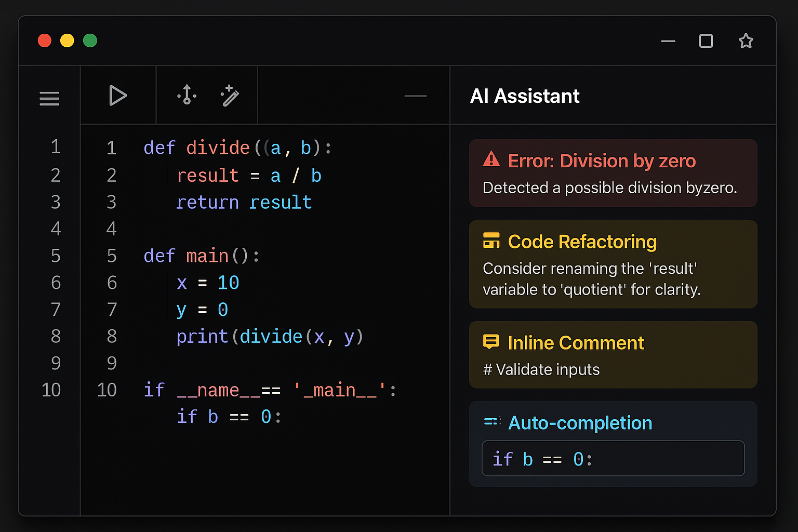Open the 'Inline Comment' suggestion heading
The width and height of the screenshot is (798, 532).
(576, 343)
